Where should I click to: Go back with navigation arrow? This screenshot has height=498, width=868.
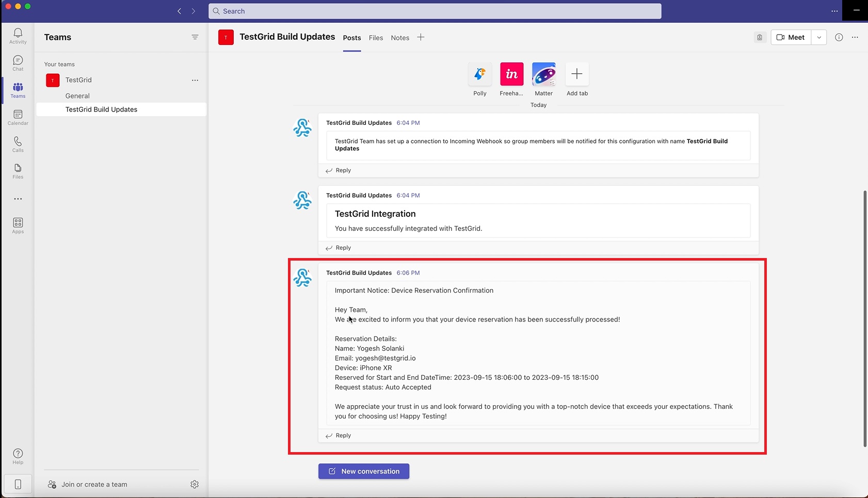tap(179, 11)
